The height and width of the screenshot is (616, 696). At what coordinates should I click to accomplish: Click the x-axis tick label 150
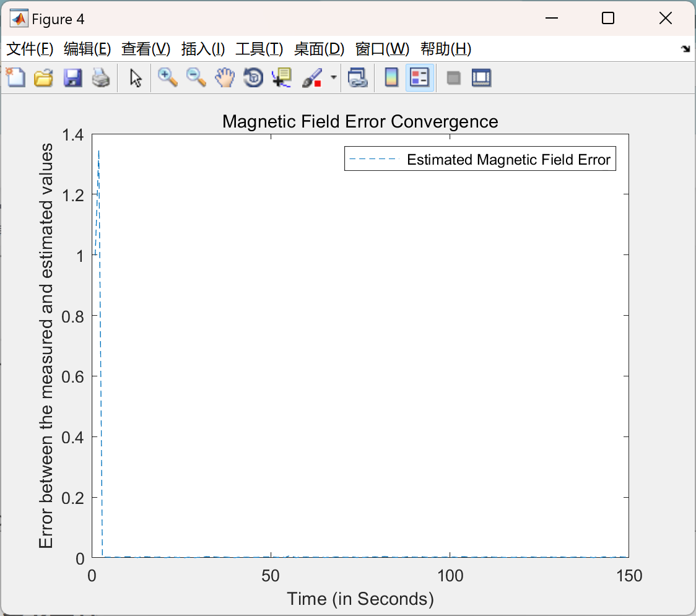tap(629, 576)
